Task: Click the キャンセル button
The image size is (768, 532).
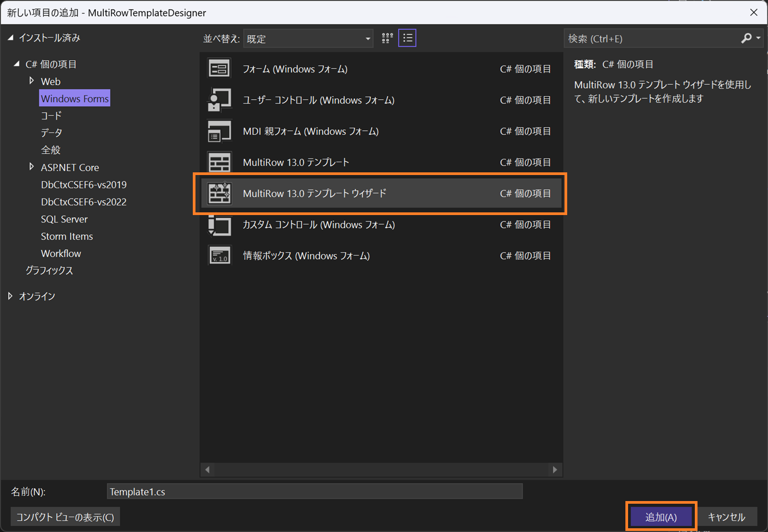Action: [x=726, y=517]
